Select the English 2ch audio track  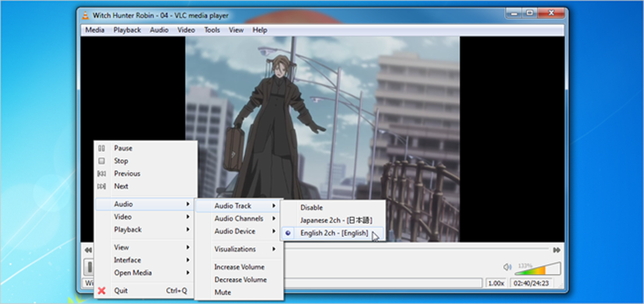point(334,233)
